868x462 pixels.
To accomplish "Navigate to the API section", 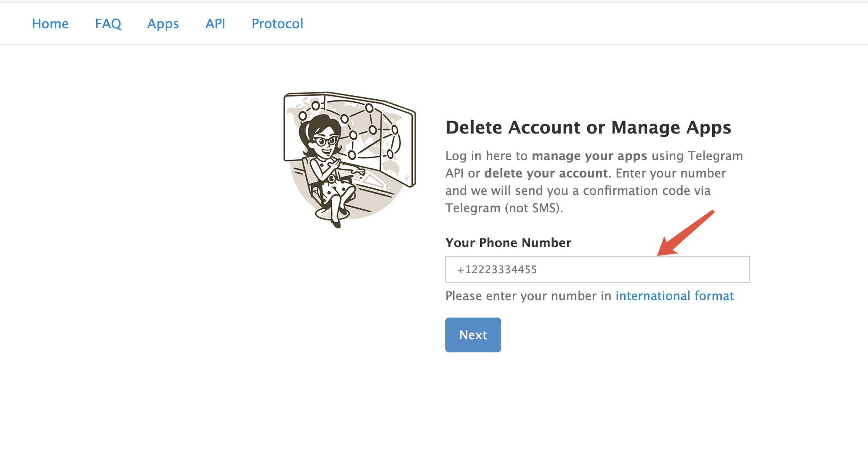I will 215,23.
